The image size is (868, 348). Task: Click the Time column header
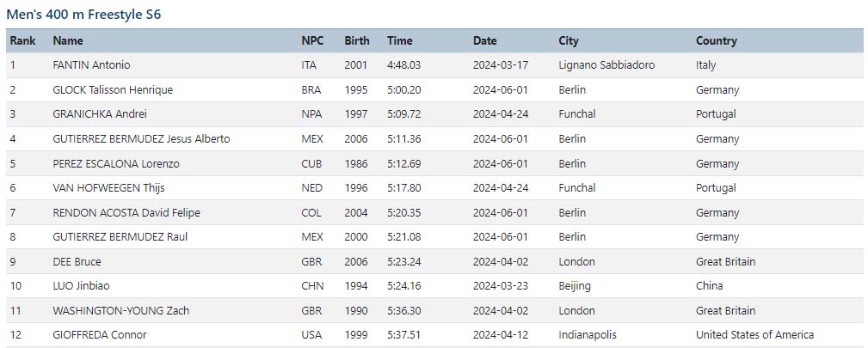click(x=400, y=41)
